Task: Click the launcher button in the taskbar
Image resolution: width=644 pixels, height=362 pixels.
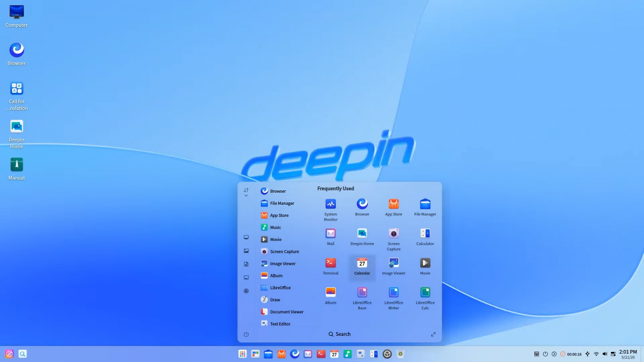Action: (x=243, y=354)
